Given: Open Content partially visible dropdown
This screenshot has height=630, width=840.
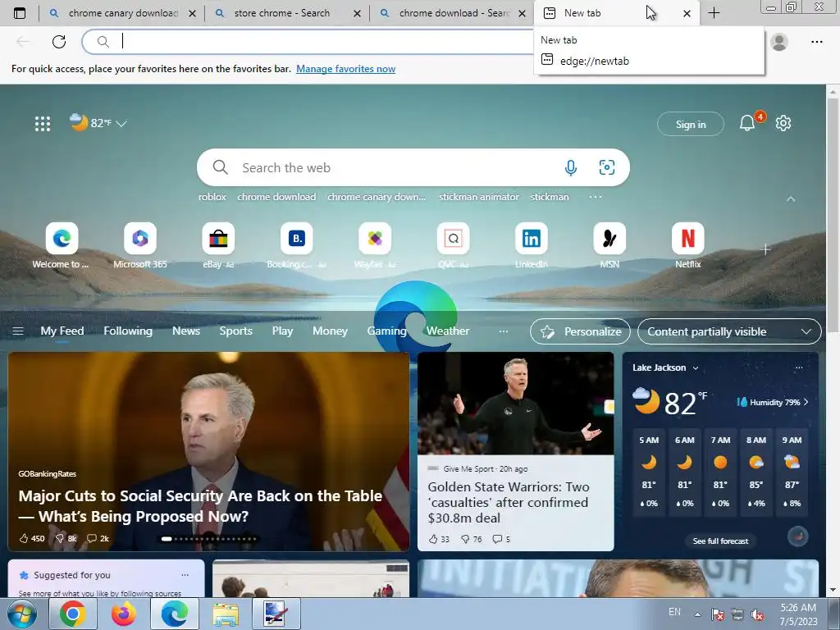Looking at the screenshot, I should click(729, 331).
